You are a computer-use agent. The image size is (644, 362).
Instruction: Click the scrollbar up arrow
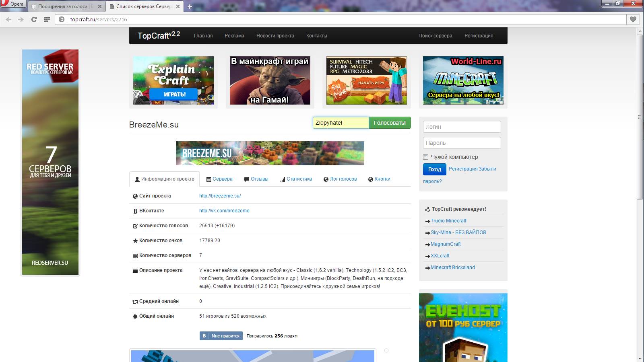[640, 31]
